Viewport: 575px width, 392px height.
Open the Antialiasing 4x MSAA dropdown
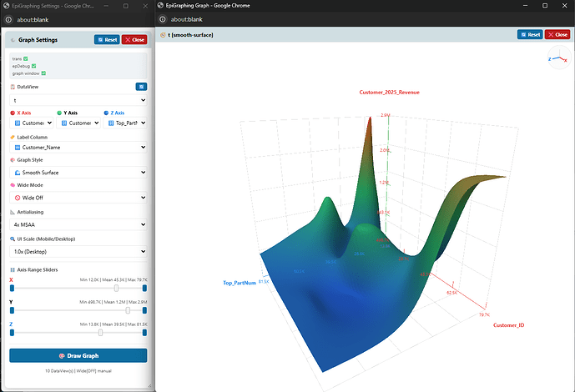(x=78, y=224)
